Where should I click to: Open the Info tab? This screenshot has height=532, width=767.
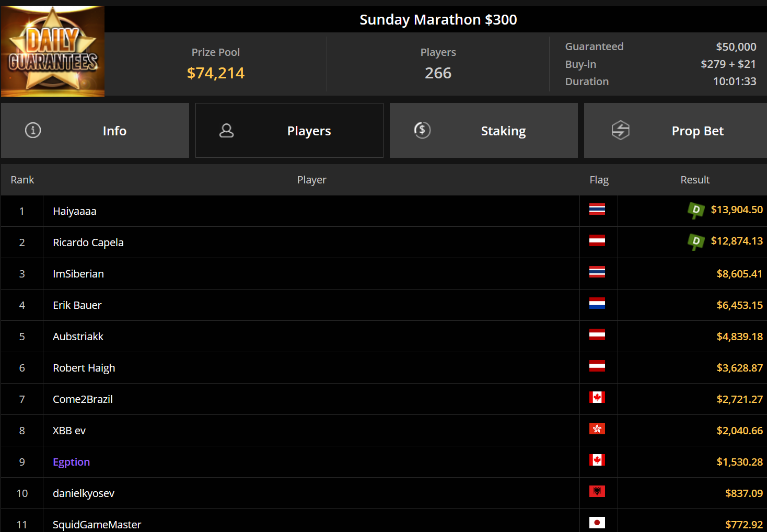tap(95, 131)
